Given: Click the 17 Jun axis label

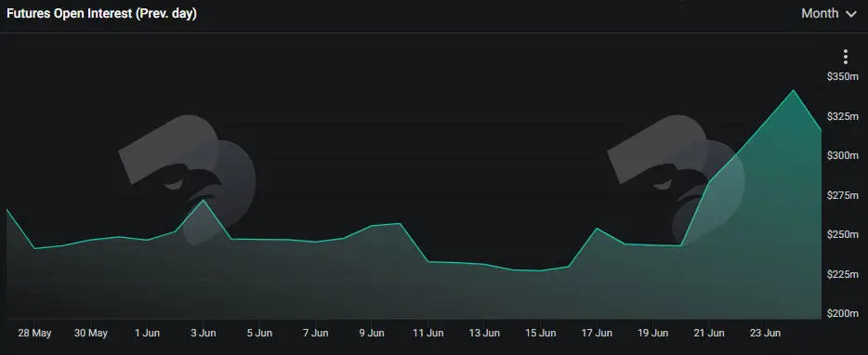Looking at the screenshot, I should tap(597, 333).
